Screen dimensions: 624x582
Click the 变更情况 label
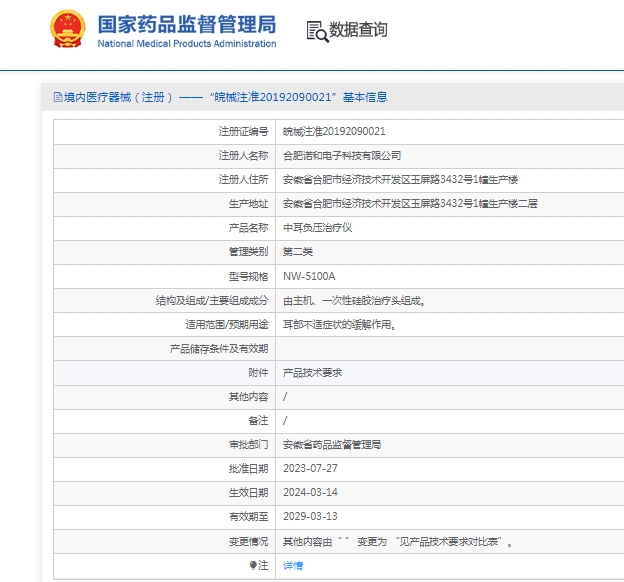pyautogui.click(x=249, y=542)
